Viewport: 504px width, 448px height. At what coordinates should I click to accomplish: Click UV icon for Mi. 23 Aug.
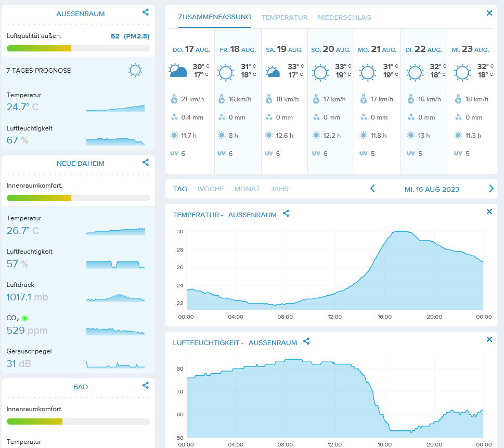click(x=458, y=153)
